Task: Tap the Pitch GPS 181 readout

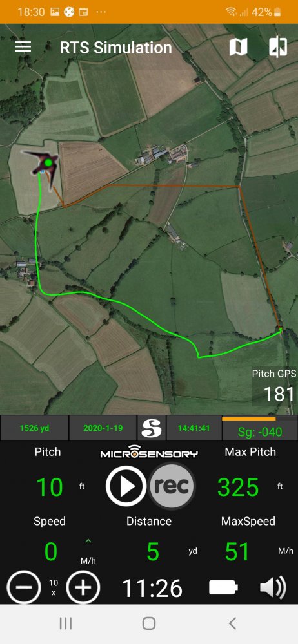Action: 275,386
